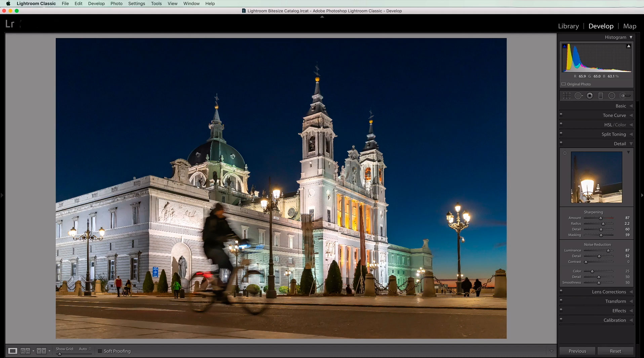
Task: Expand the Effects panel
Action: point(631,311)
